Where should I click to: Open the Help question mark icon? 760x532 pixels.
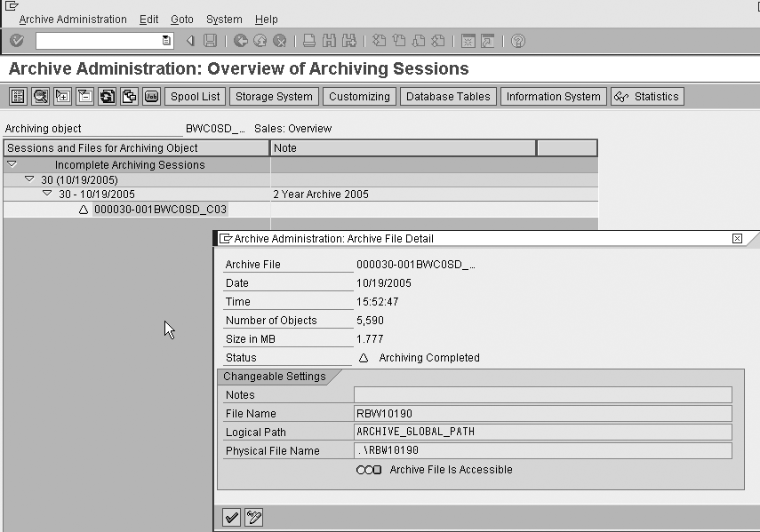pyautogui.click(x=518, y=41)
